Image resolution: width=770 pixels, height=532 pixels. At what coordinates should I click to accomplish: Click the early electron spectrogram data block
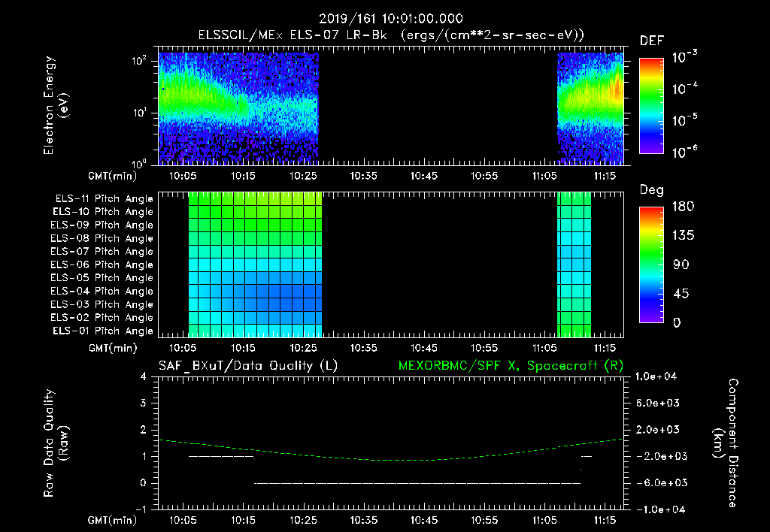(238, 108)
